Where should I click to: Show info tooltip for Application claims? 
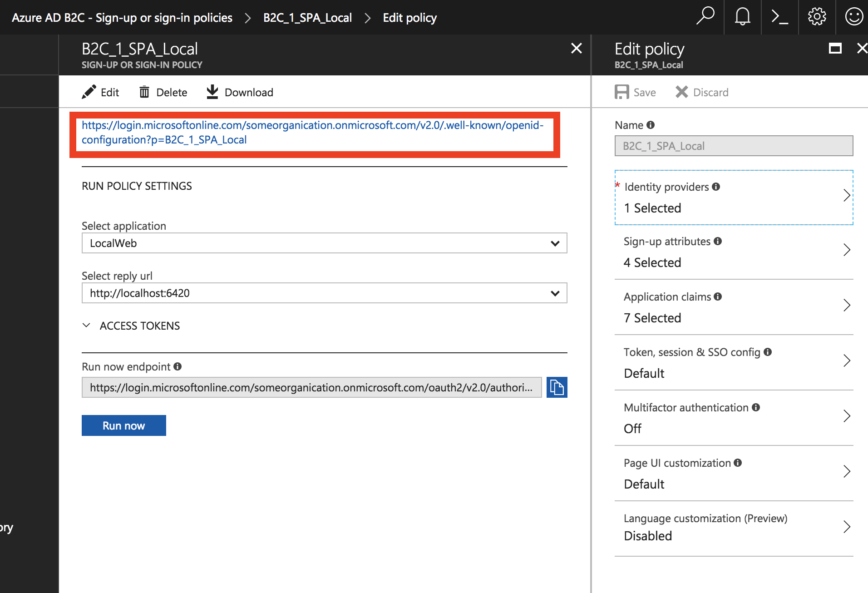[718, 296]
